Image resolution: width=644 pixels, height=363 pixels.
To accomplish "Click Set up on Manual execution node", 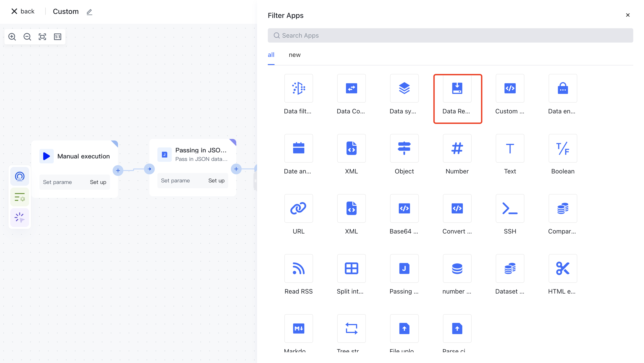I will pyautogui.click(x=98, y=182).
